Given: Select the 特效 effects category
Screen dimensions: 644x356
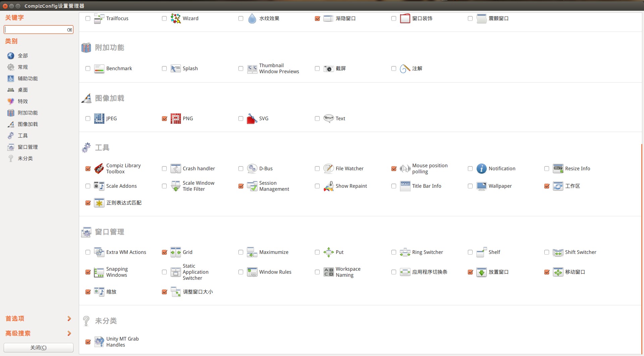Looking at the screenshot, I should (22, 101).
